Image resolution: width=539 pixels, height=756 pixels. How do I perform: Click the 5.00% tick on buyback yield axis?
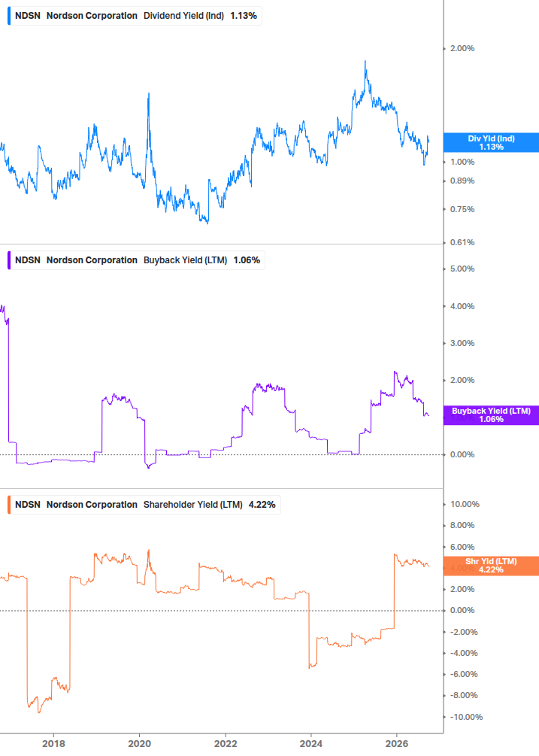[462, 269]
